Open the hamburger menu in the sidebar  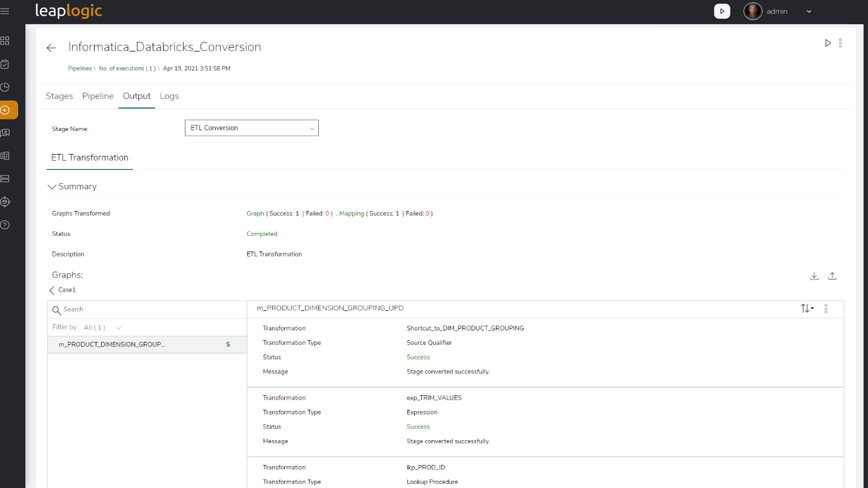pyautogui.click(x=5, y=12)
